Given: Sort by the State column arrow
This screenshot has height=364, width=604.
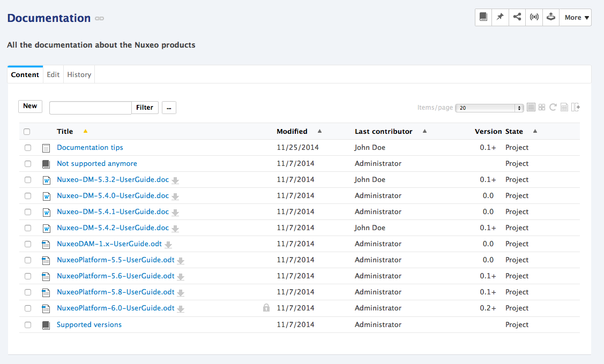Looking at the screenshot, I should (535, 131).
